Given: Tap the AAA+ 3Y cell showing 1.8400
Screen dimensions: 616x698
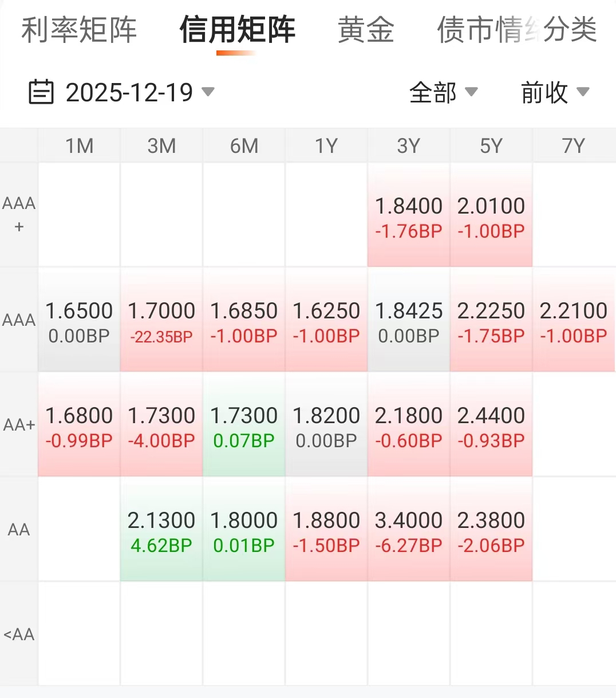Looking at the screenshot, I should pos(409,216).
